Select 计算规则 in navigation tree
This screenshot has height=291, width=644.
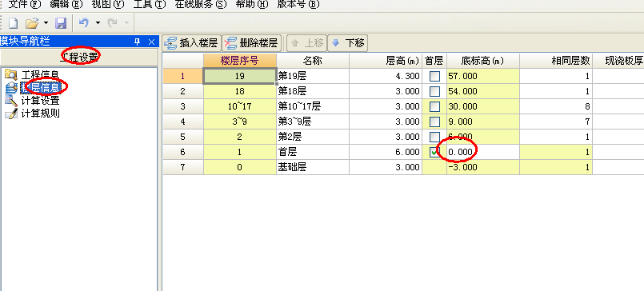40,113
